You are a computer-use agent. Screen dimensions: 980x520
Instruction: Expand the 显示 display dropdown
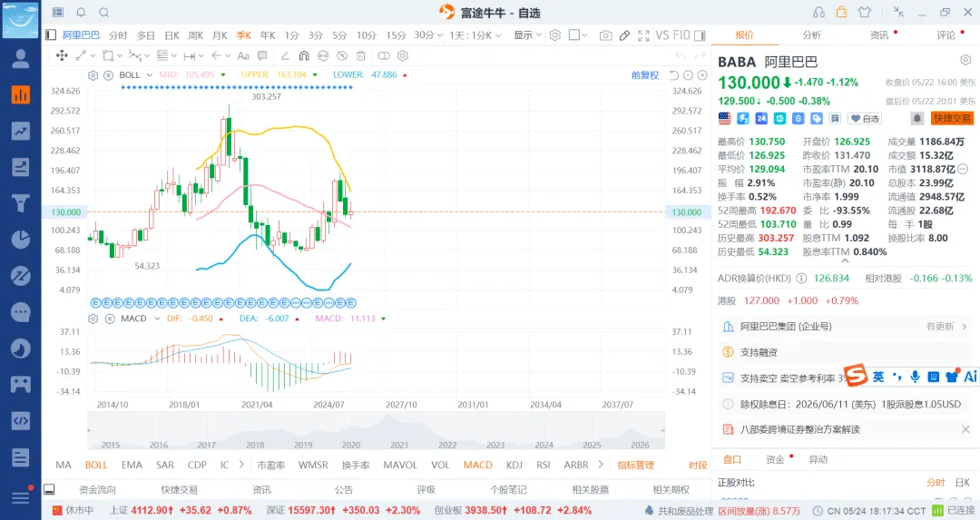click(527, 35)
